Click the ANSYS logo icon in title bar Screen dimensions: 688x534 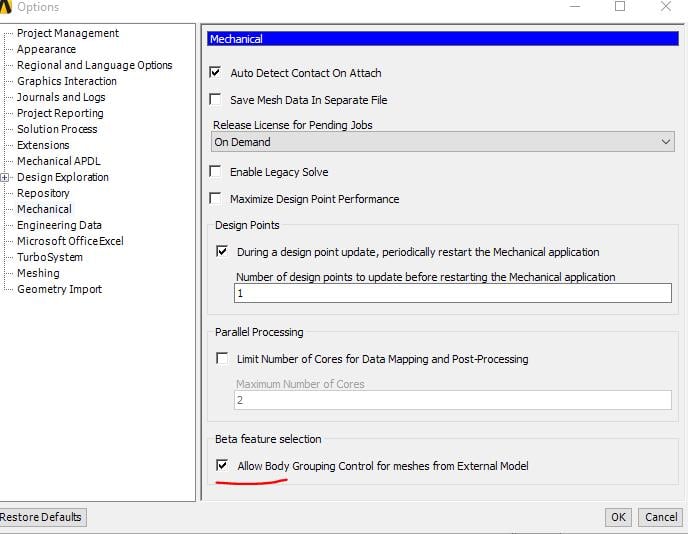click(x=6, y=7)
